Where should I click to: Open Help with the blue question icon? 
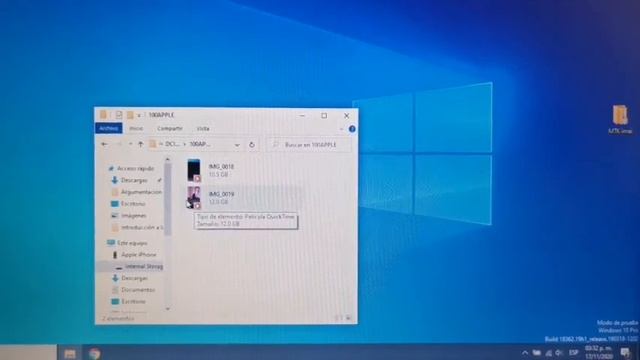(352, 129)
